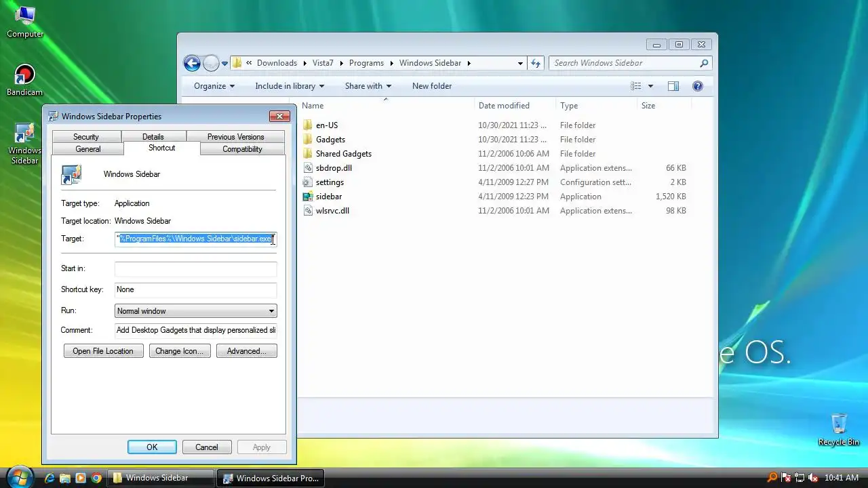Switch to Windows Sidebar taskbar button
This screenshot has width=868, height=488.
point(161,478)
